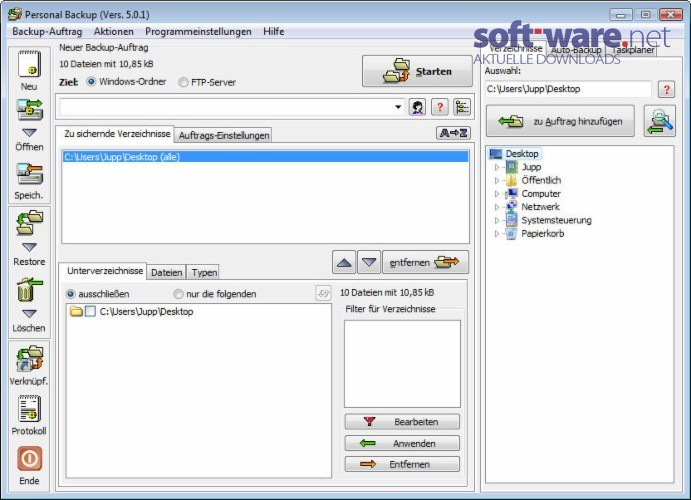Switch to Unterverzeichnisse tab
The height and width of the screenshot is (500, 691).
tap(104, 270)
